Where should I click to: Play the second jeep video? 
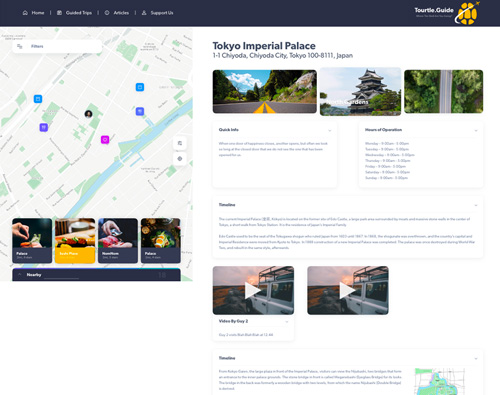(x=348, y=290)
